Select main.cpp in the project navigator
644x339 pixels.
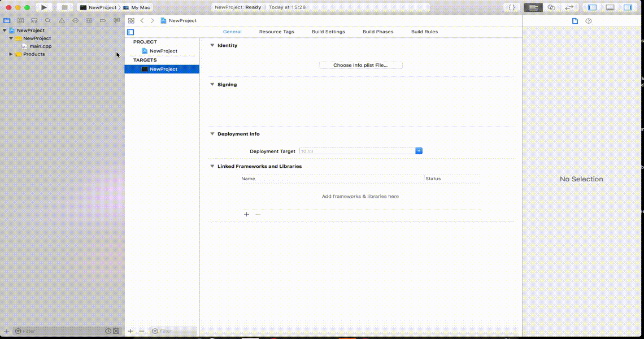click(40, 46)
